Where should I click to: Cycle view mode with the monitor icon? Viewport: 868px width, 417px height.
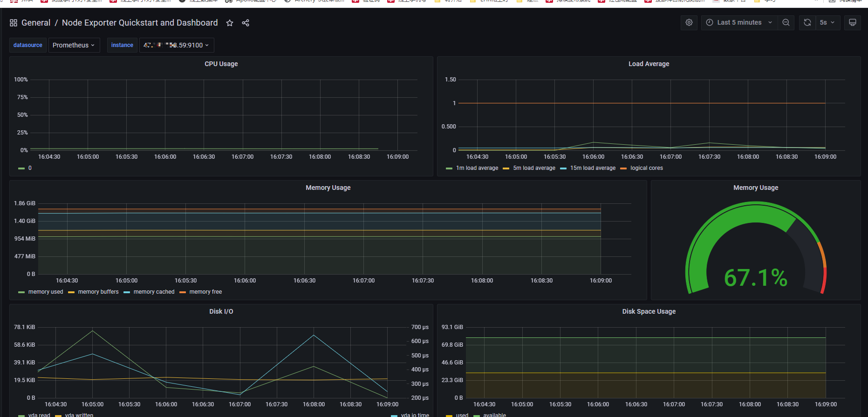[853, 22]
